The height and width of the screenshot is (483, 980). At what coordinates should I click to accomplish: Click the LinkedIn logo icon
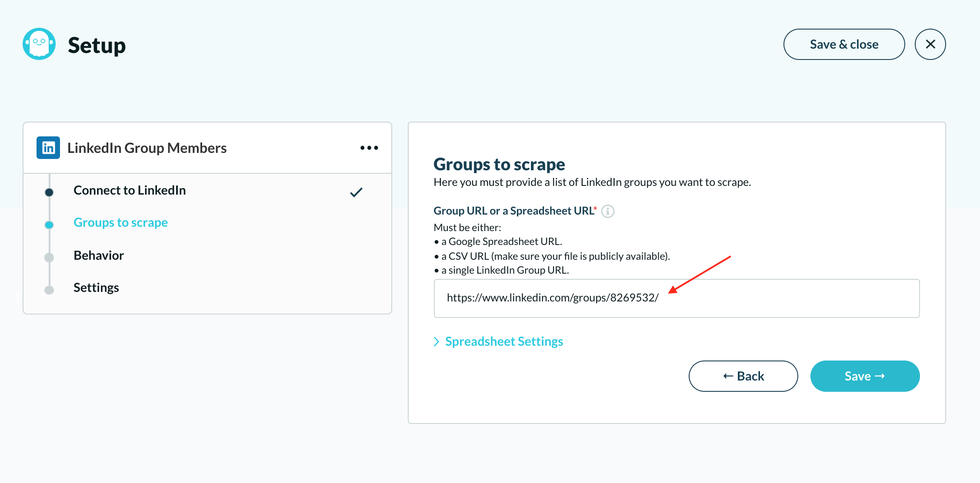(48, 148)
